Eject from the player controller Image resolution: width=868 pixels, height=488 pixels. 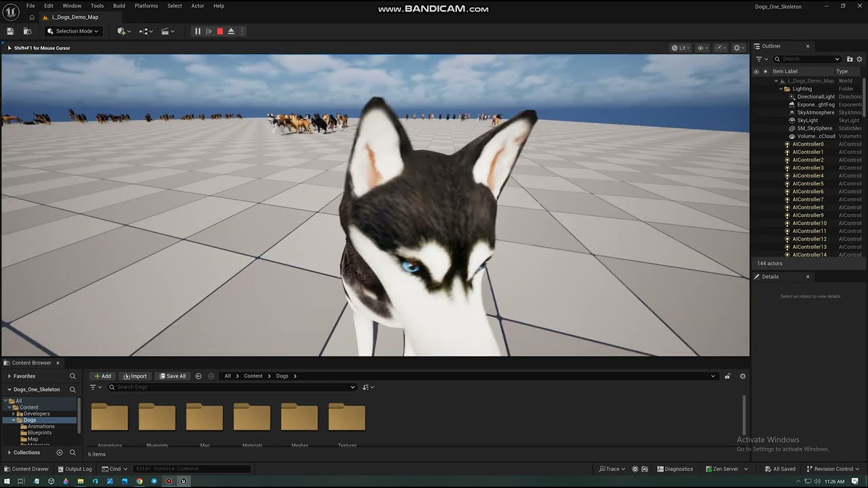tap(231, 31)
